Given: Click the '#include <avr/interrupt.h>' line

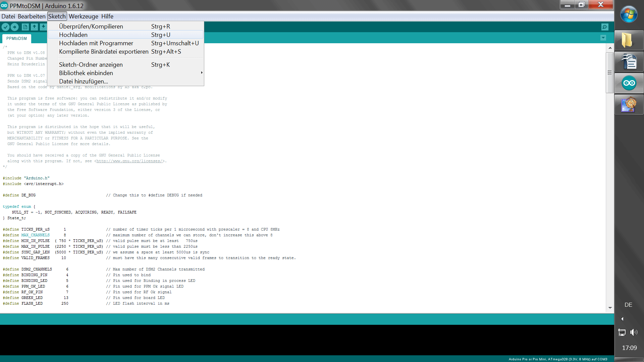Looking at the screenshot, I should [x=33, y=184].
